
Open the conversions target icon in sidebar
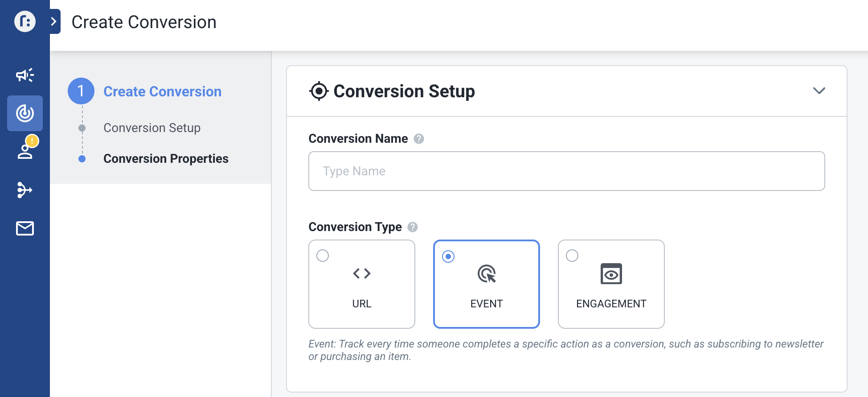(25, 113)
